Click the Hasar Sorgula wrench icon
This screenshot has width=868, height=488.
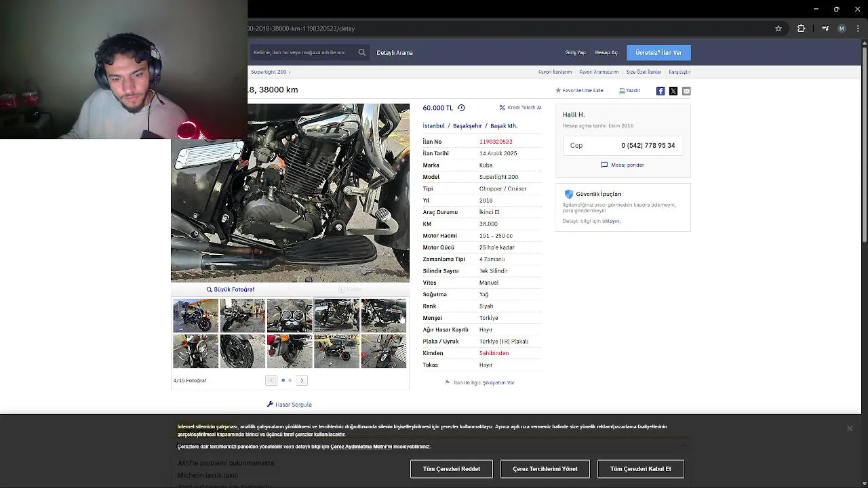coord(270,404)
